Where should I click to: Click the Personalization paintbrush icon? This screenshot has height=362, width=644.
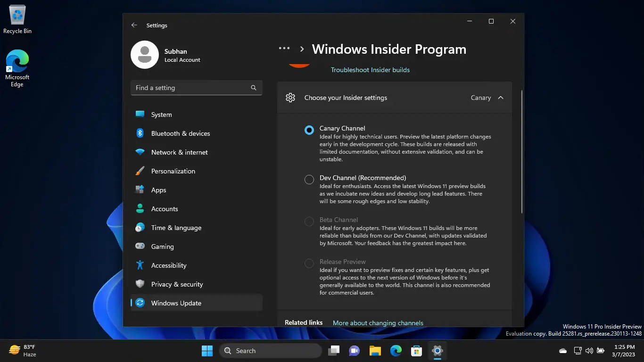tap(140, 171)
